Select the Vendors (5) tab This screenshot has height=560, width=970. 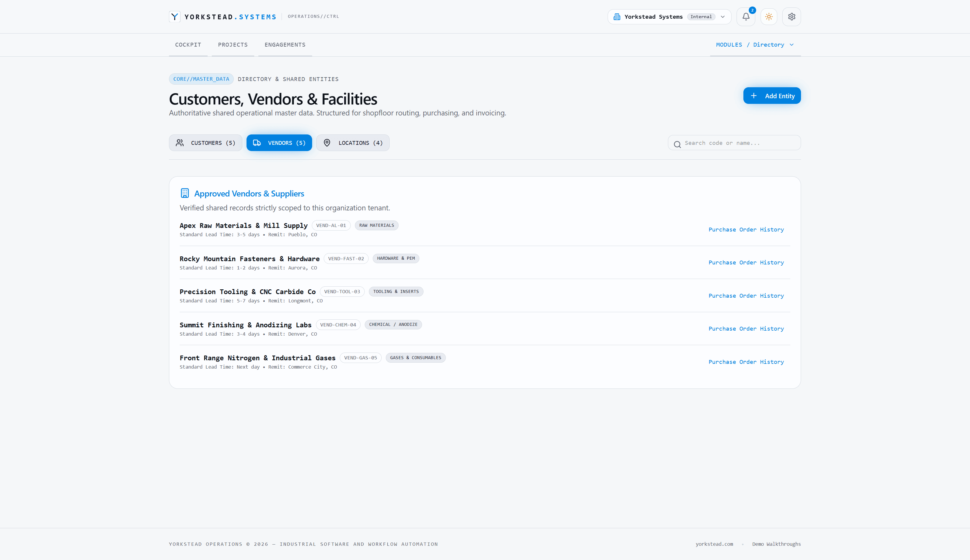point(279,143)
